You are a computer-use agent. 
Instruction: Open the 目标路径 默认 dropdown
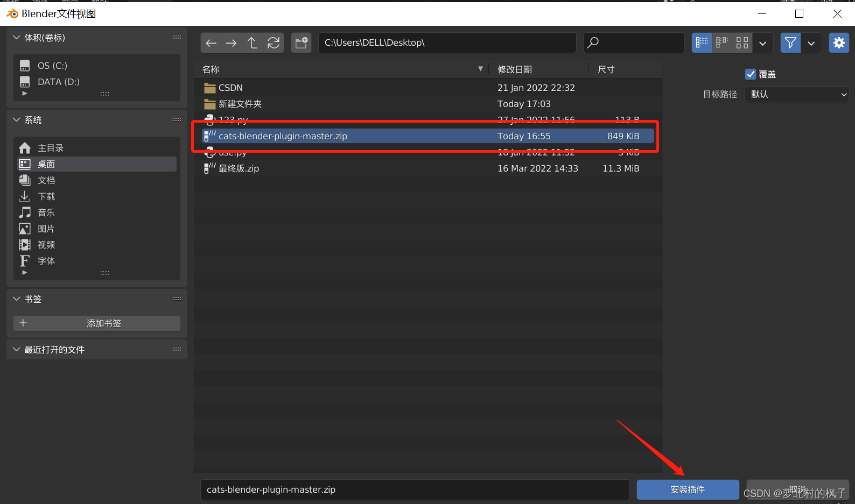797,94
